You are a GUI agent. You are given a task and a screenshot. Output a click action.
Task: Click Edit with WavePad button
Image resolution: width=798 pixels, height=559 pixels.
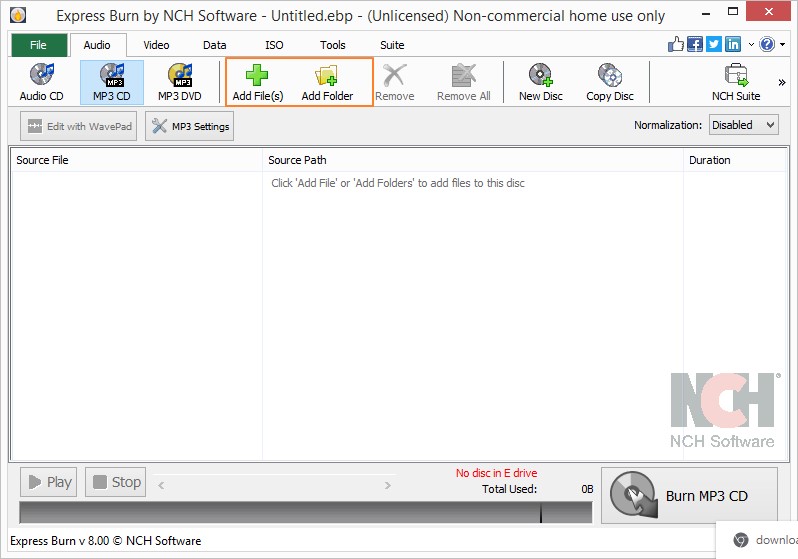pyautogui.click(x=78, y=126)
